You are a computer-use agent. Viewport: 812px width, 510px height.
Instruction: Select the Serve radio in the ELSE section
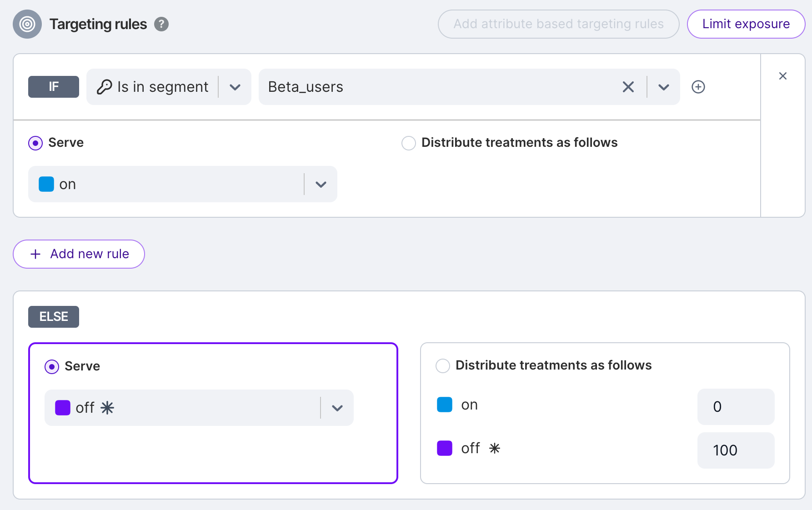52,367
